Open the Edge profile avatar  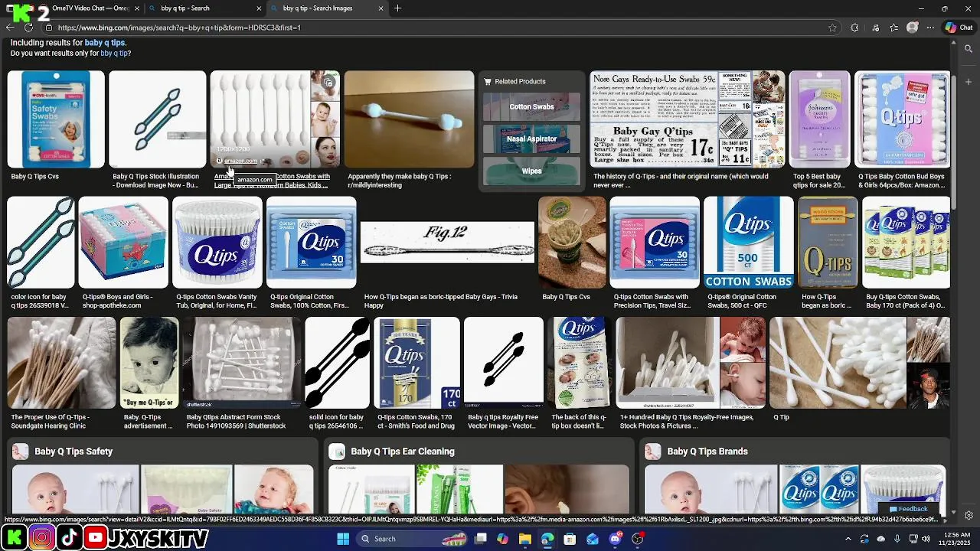coord(912,28)
